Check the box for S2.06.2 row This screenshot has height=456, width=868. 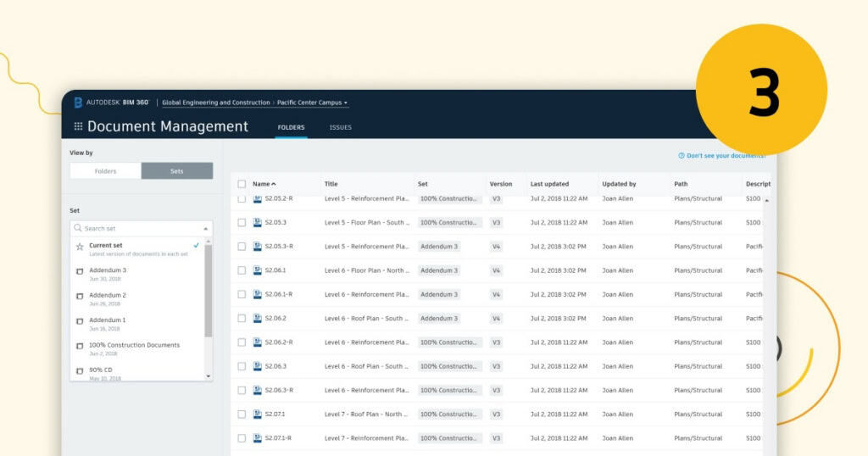pyautogui.click(x=242, y=319)
